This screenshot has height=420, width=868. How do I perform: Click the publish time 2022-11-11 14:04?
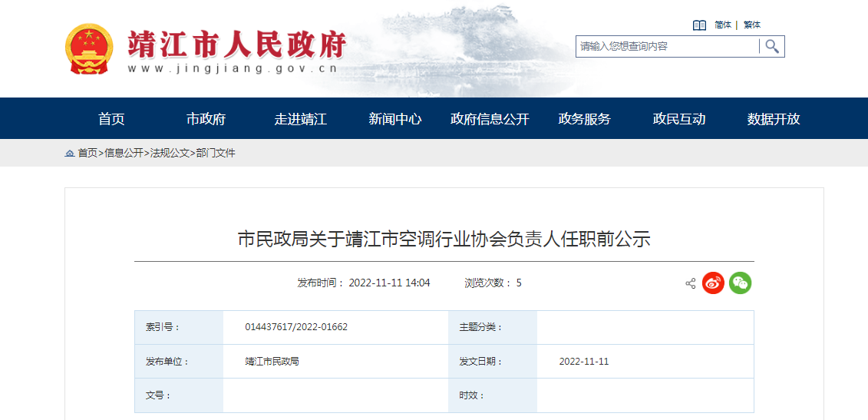coord(389,283)
